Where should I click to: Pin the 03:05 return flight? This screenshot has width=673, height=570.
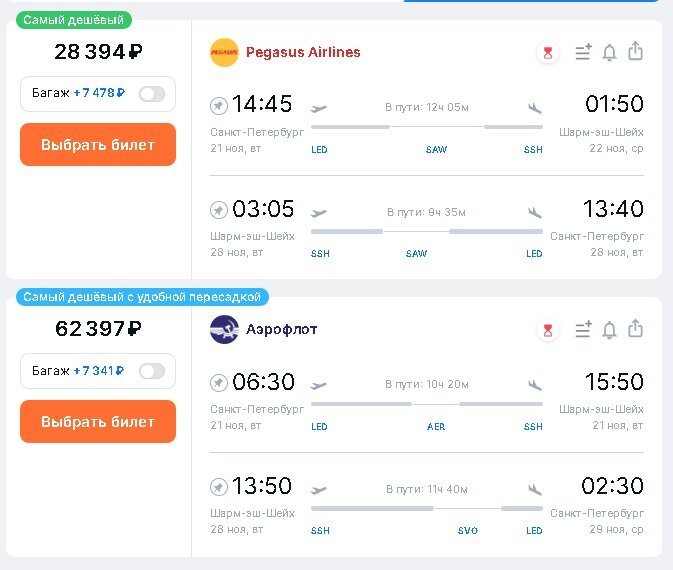coord(218,210)
